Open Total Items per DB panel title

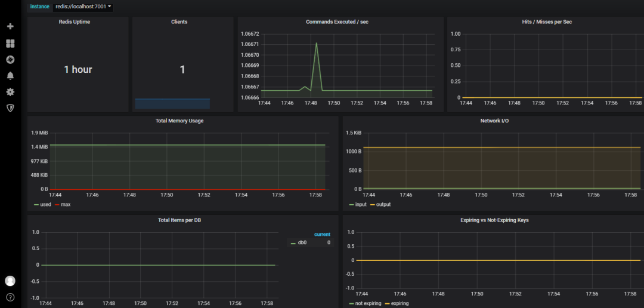coord(179,220)
